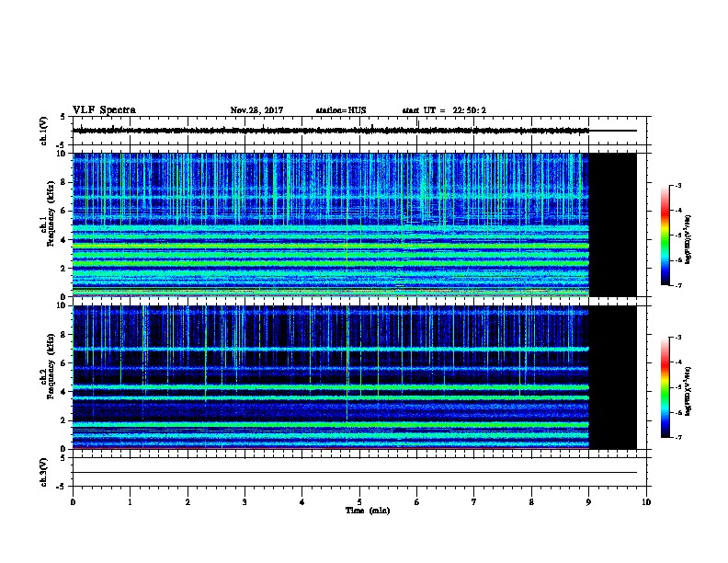The height and width of the screenshot is (563, 728).
Task: Click time axis tick label "5"
Action: point(359,501)
